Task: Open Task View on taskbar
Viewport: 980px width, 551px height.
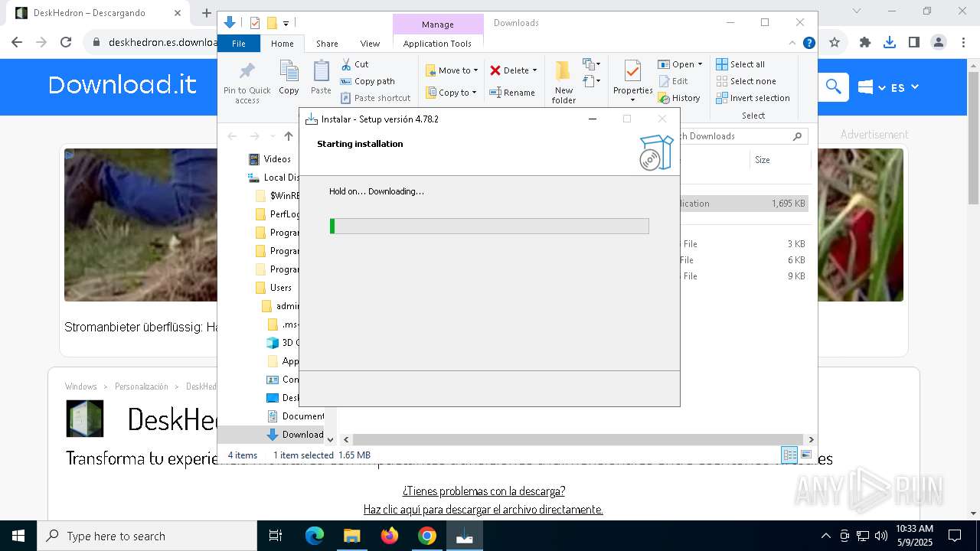Action: click(276, 536)
